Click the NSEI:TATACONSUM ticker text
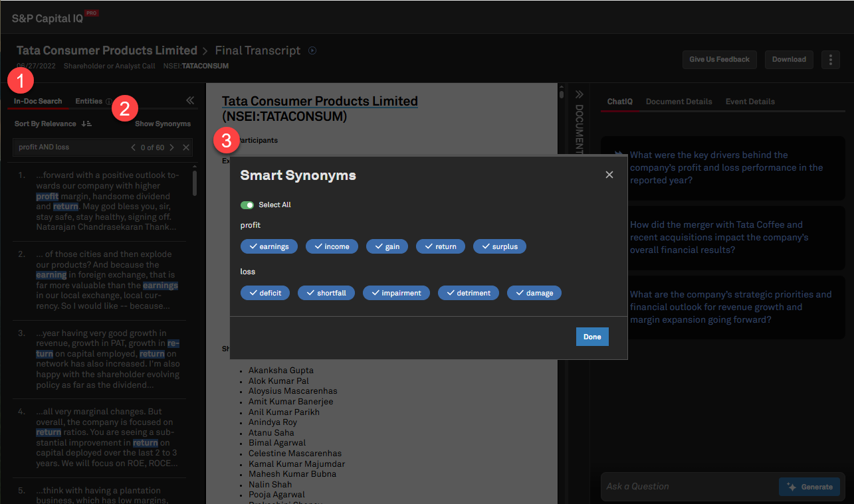 tap(196, 66)
